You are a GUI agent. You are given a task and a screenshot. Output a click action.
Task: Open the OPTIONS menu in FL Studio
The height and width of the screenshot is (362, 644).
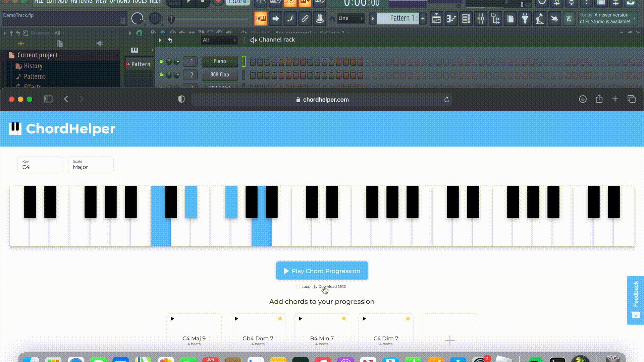coord(120,2)
